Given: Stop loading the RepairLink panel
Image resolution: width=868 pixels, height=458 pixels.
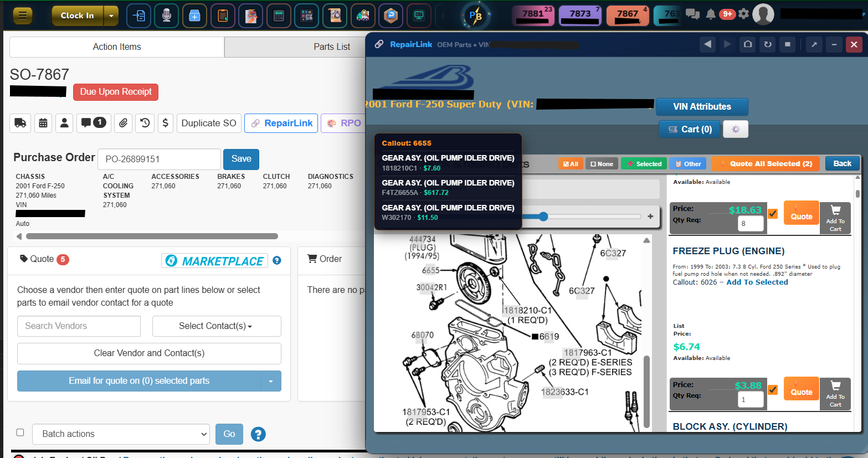Looking at the screenshot, I should [788, 44].
